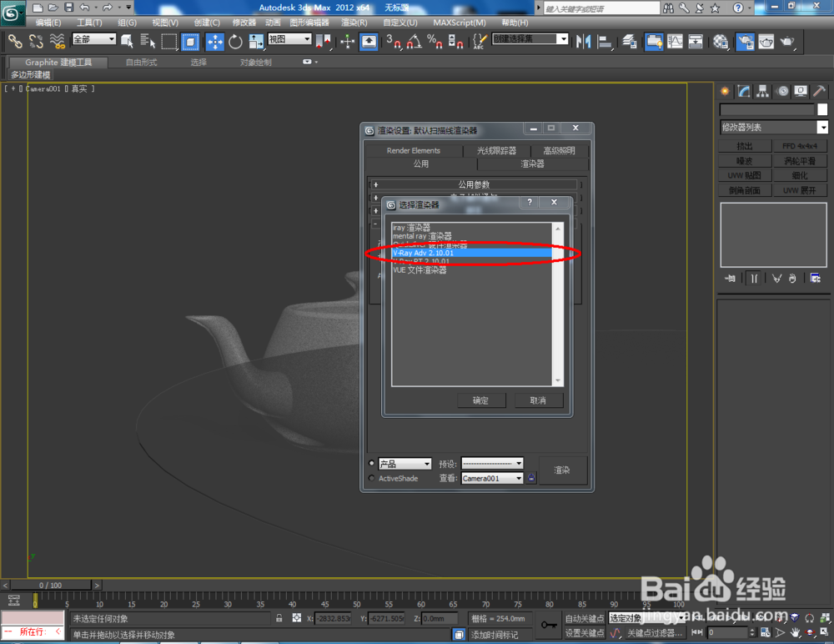Activate the Select and Rotate tool

[x=235, y=41]
